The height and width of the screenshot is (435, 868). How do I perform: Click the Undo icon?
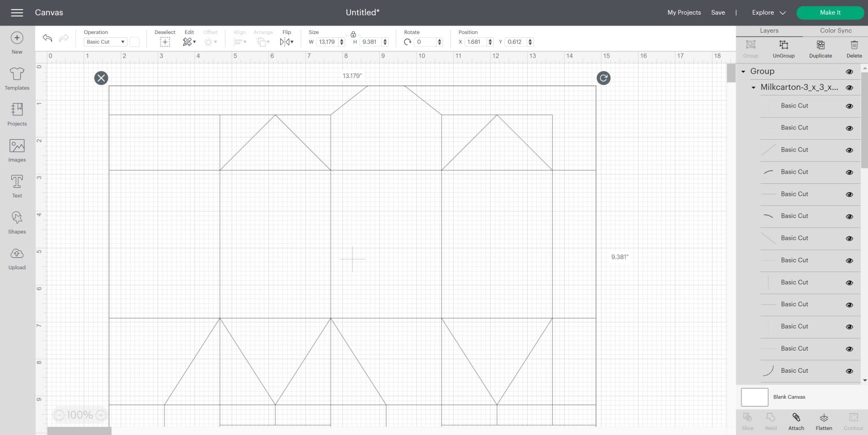pyautogui.click(x=47, y=38)
